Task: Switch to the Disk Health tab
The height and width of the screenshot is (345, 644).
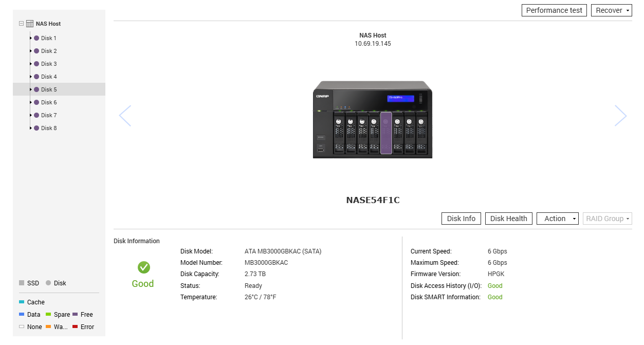Action: click(508, 218)
